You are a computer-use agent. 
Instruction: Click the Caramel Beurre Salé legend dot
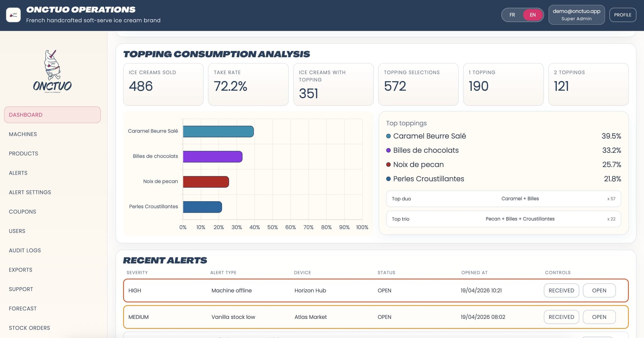(388, 136)
